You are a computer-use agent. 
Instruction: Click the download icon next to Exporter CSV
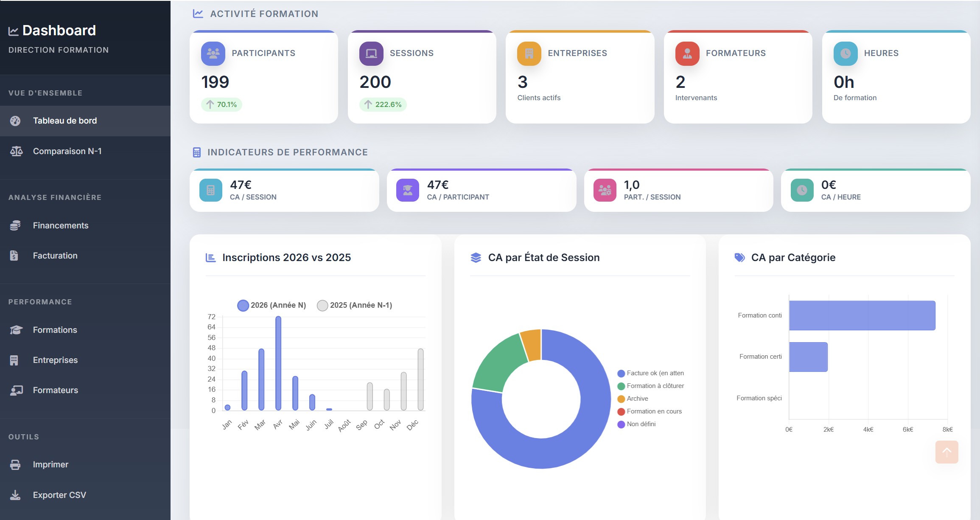pos(15,495)
